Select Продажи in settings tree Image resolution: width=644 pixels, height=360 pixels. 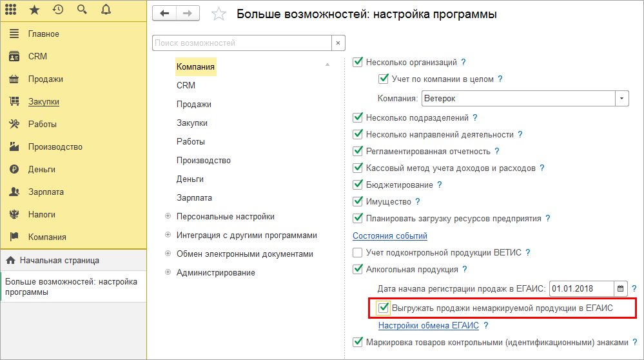pyautogui.click(x=194, y=105)
